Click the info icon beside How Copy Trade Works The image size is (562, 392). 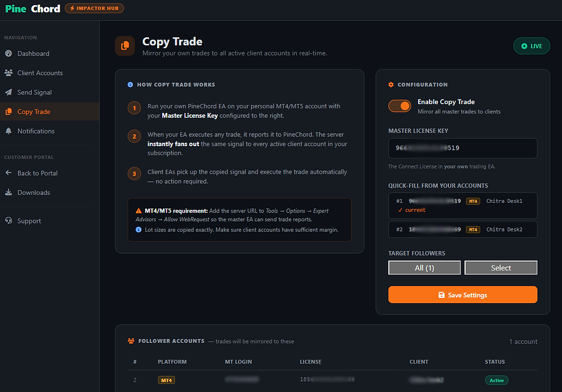[x=130, y=85]
